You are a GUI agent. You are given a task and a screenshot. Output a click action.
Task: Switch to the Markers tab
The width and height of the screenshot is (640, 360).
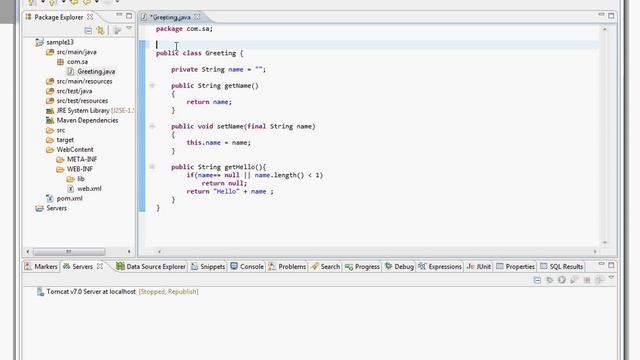click(x=41, y=267)
